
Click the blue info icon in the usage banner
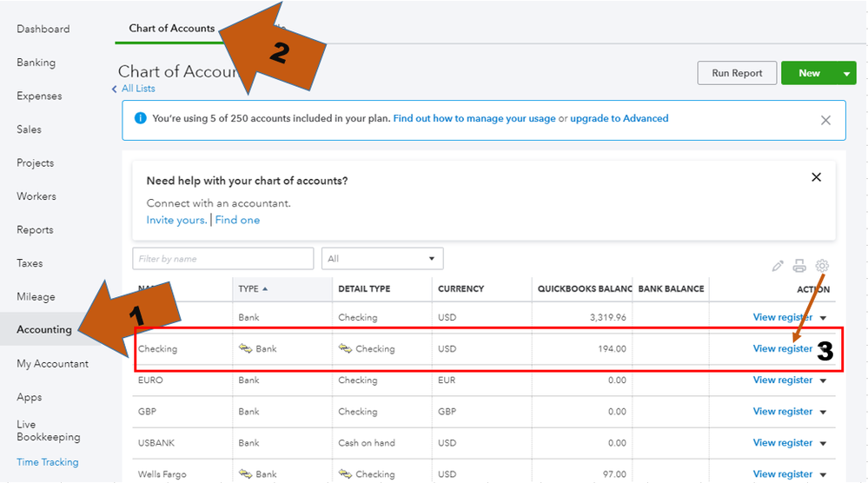click(x=141, y=118)
